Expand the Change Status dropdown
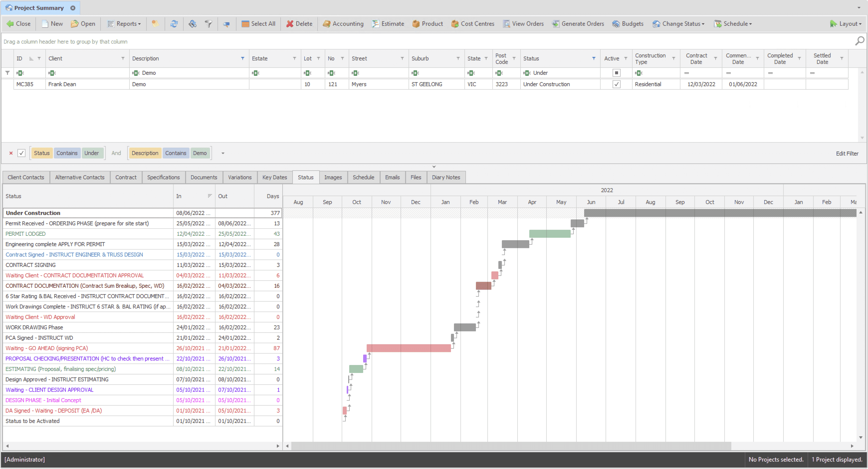Screen dimensions: 868x469 point(678,24)
